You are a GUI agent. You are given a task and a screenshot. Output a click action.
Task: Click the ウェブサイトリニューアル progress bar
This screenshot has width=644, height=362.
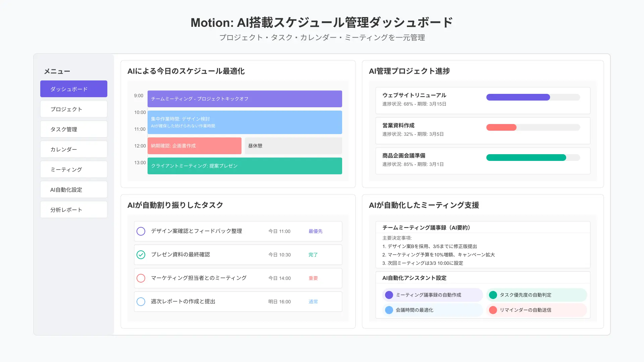point(533,97)
